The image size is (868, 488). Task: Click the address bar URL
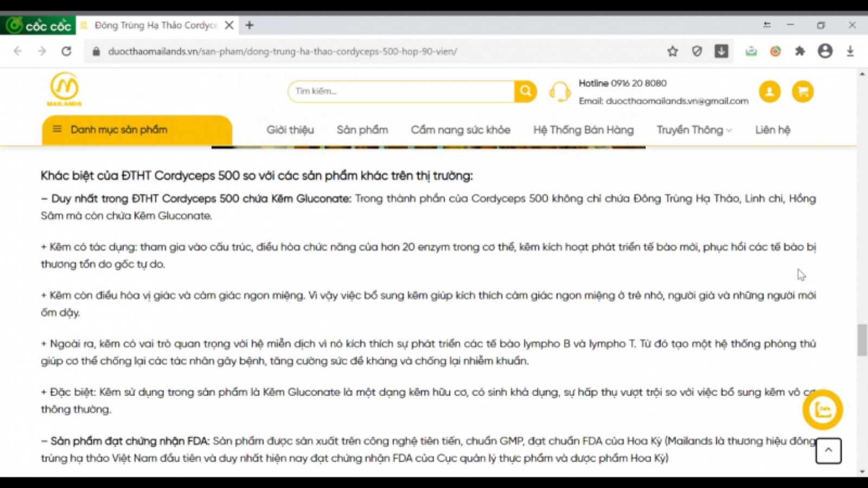pos(282,52)
